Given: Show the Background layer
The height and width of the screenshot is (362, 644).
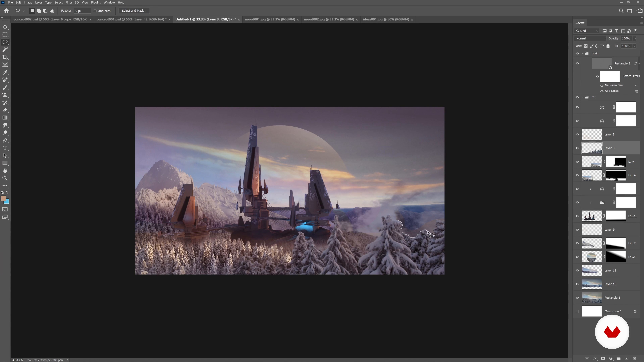Looking at the screenshot, I should 577,311.
